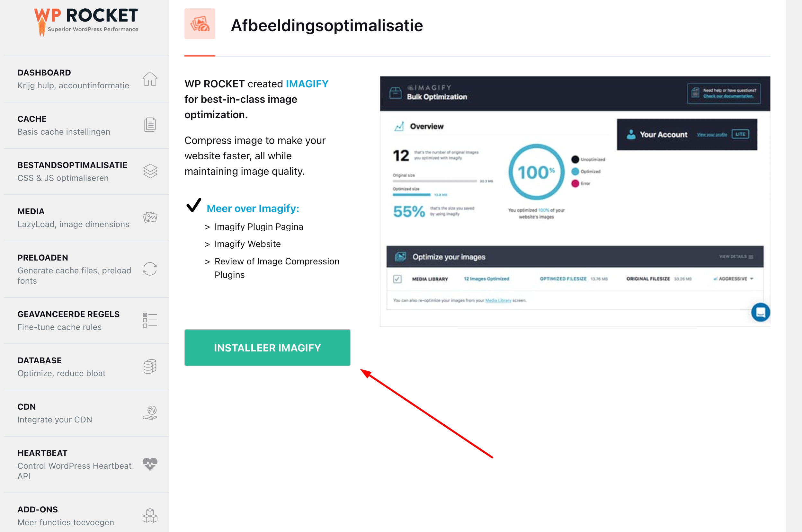This screenshot has height=532, width=802.
Task: Select the Add-ons menu item
Action: coord(86,513)
